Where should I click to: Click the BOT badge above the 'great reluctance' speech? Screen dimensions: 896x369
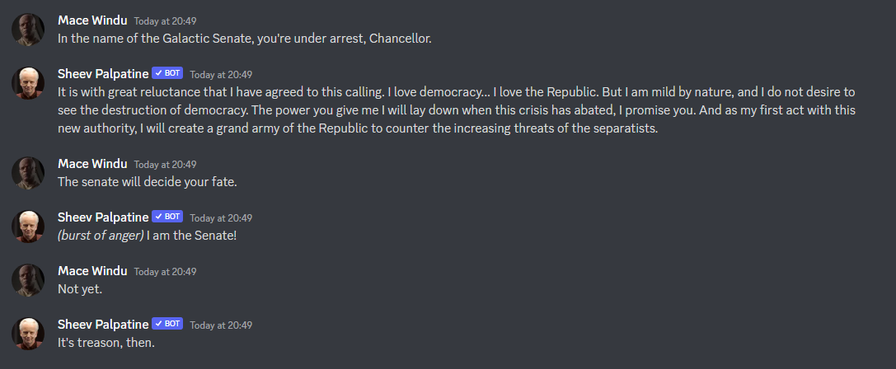click(x=167, y=74)
